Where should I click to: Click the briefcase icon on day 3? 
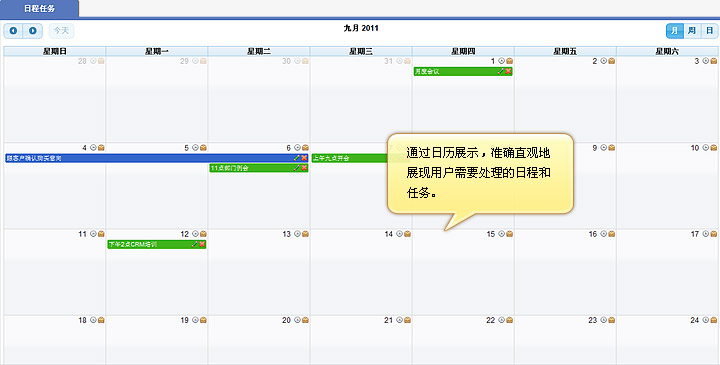pos(714,61)
